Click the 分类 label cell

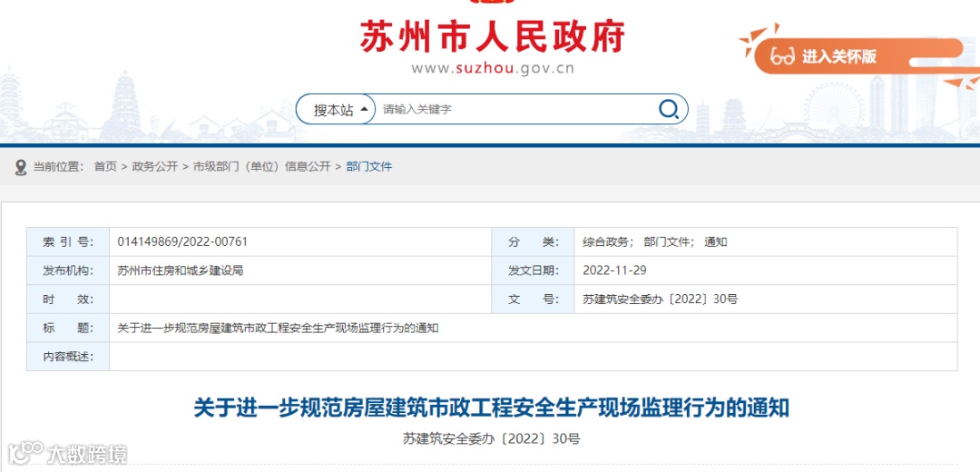pos(534,242)
